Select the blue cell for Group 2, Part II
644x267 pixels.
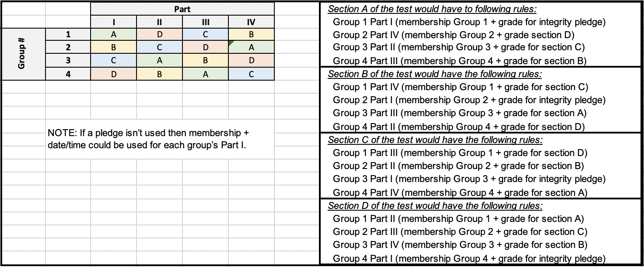pyautogui.click(x=159, y=47)
